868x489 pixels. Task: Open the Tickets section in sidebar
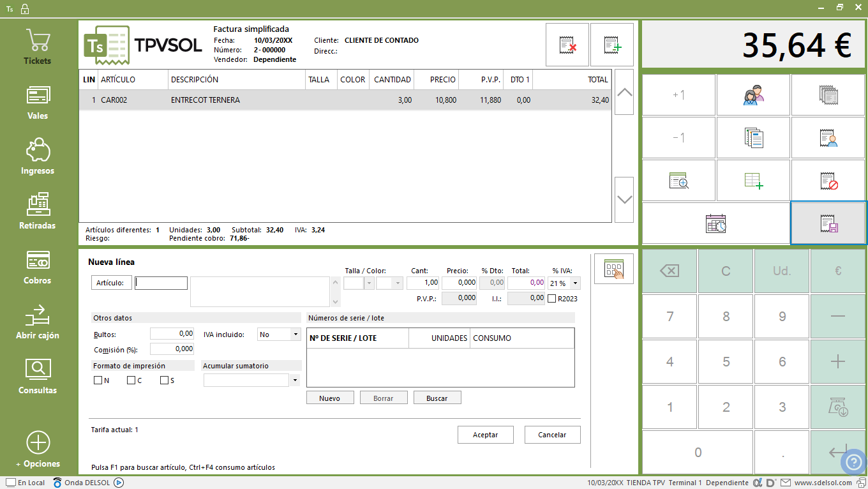38,47
